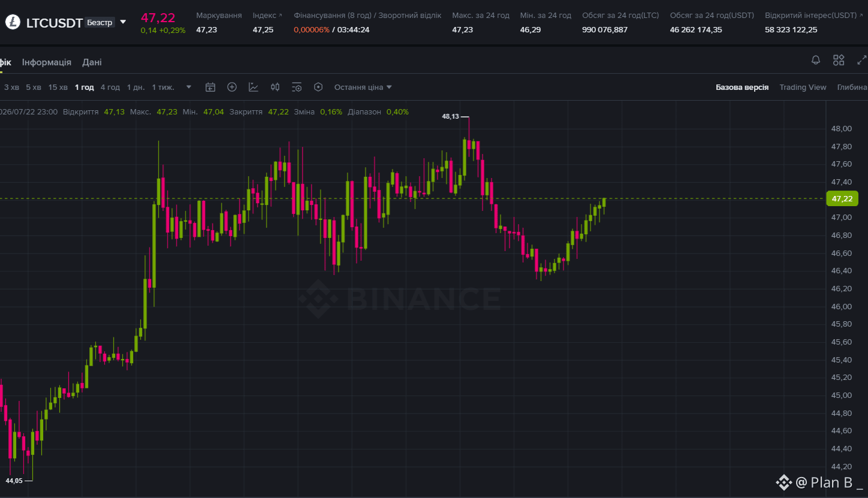Select the 4 год timeframe
The height and width of the screenshot is (498, 868).
click(110, 87)
